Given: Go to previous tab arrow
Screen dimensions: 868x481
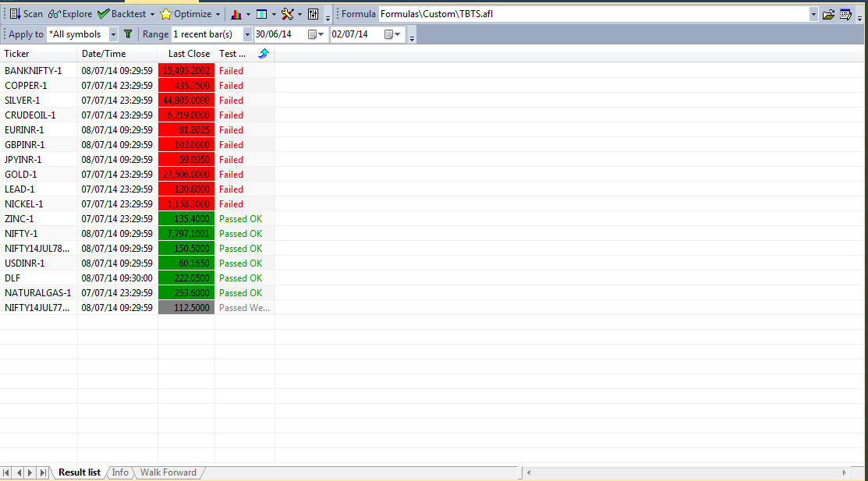Looking at the screenshot, I should point(19,472).
